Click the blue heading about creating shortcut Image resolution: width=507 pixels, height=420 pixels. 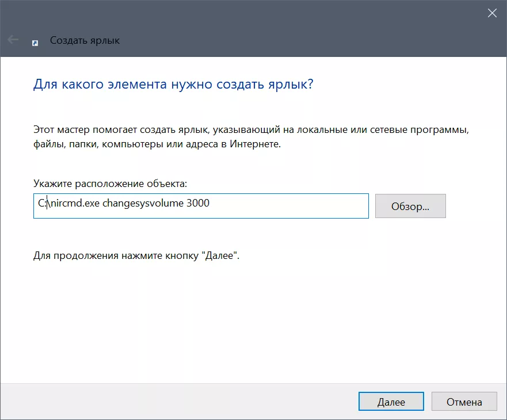tap(171, 84)
